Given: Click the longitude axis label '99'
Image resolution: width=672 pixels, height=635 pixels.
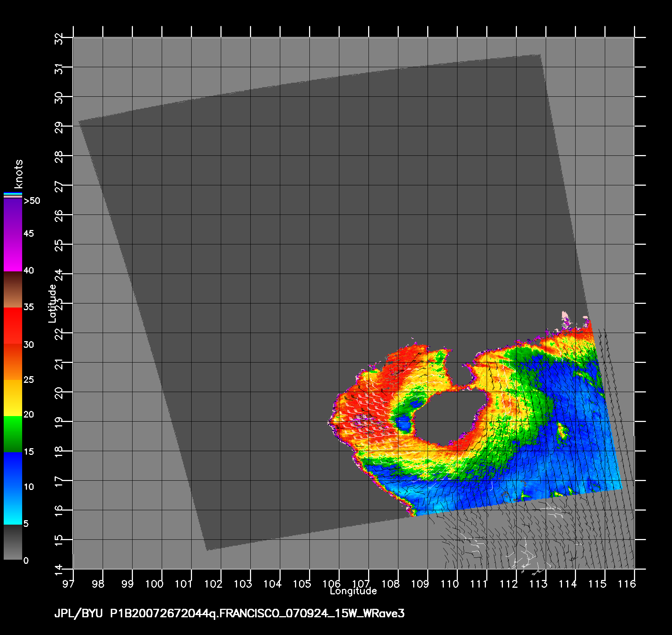Looking at the screenshot, I should 127,584.
